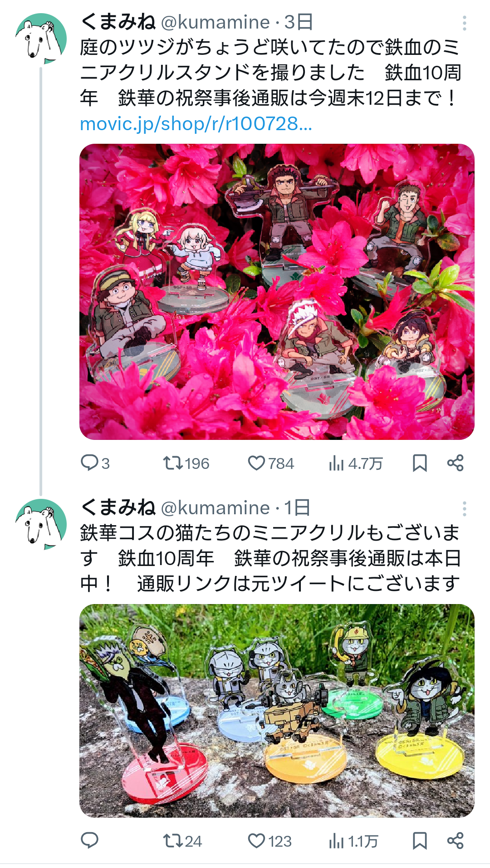The height and width of the screenshot is (868, 490).
Task: View the azalea flowers acrylic stands photo
Action: click(x=277, y=292)
